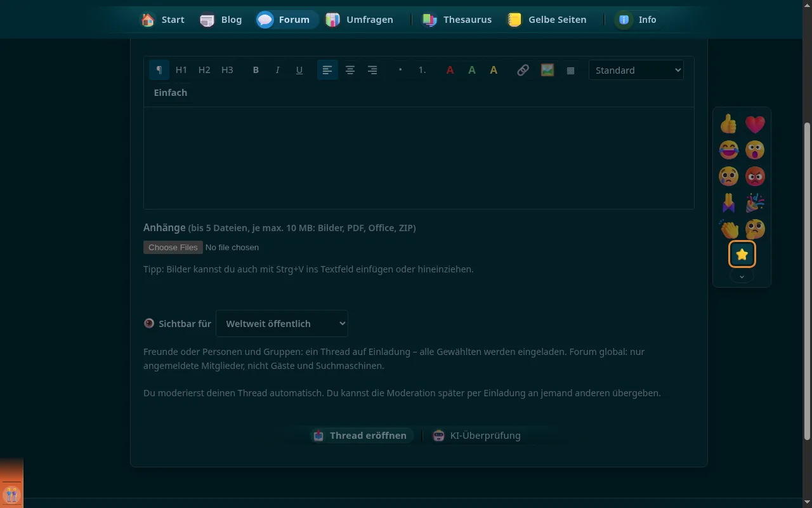Viewport: 812px width, 508px height.
Task: Add the folded hands emoji
Action: pos(729,203)
